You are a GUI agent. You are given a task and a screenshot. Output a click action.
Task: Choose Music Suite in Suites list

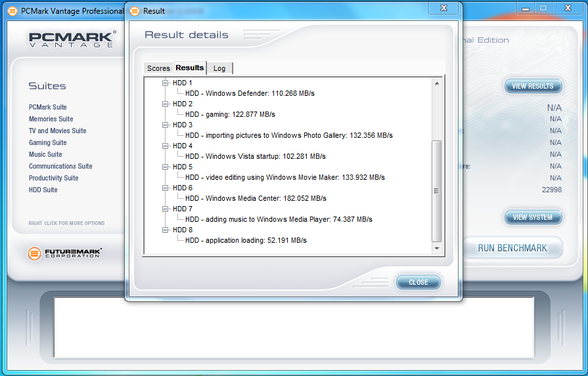pyautogui.click(x=45, y=154)
